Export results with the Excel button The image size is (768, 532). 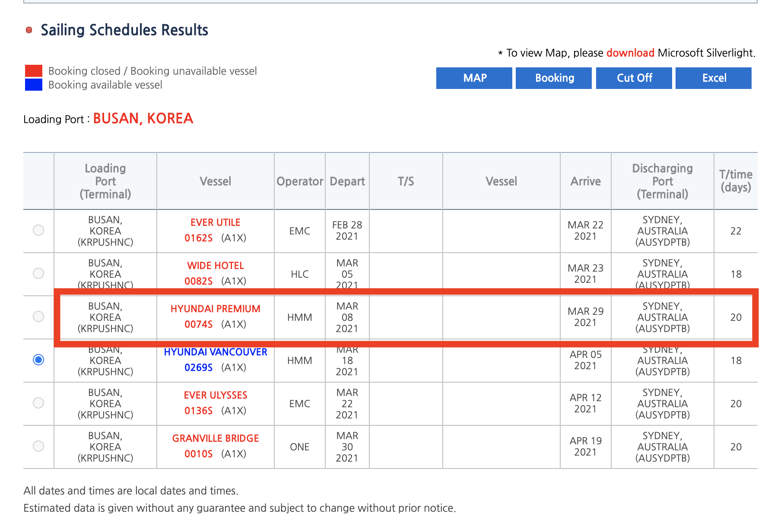(x=714, y=78)
